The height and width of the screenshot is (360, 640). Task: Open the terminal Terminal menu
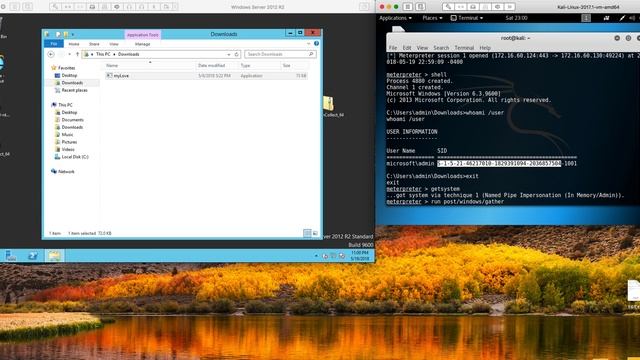click(464, 48)
